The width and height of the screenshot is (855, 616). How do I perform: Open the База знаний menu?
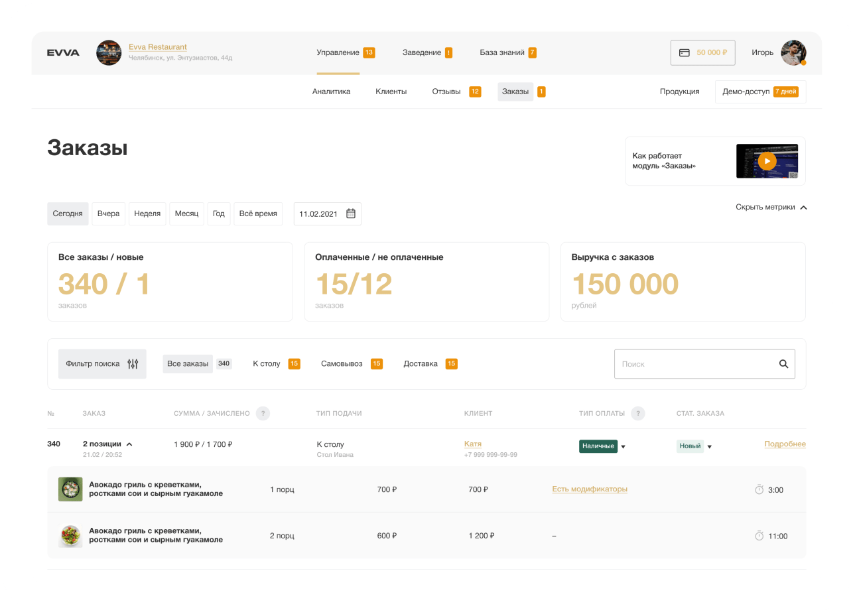[x=502, y=52]
